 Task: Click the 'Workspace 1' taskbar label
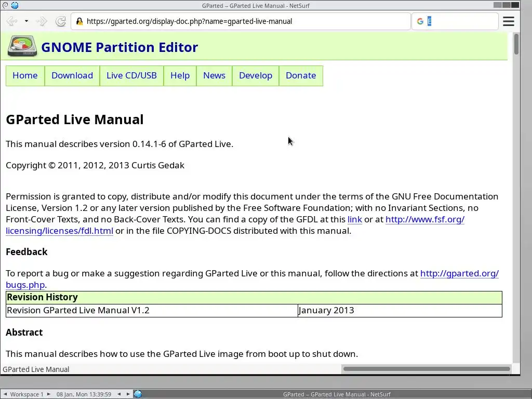27,394
